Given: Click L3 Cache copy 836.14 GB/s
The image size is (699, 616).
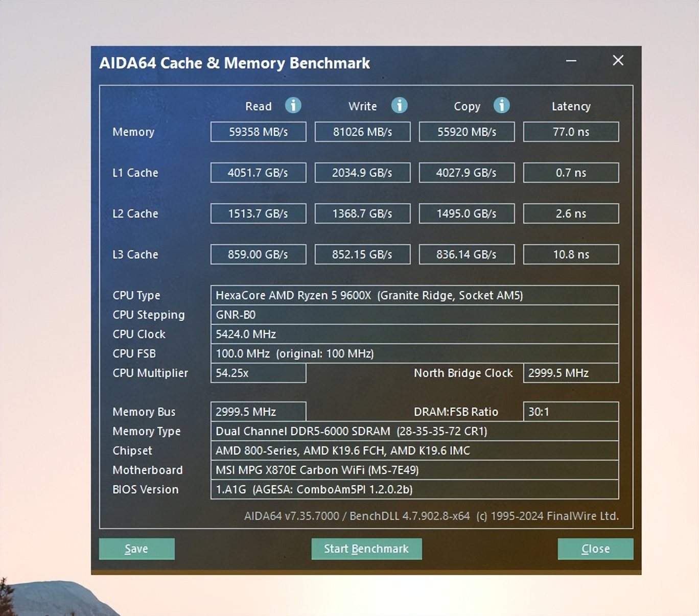Looking at the screenshot, I should 467,254.
